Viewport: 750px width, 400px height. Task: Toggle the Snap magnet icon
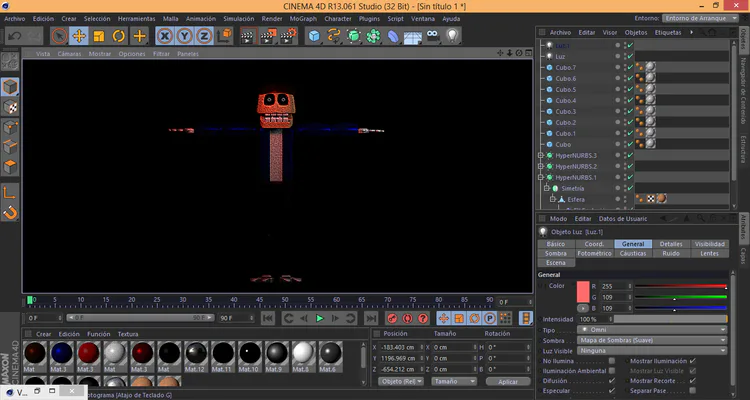click(10, 212)
